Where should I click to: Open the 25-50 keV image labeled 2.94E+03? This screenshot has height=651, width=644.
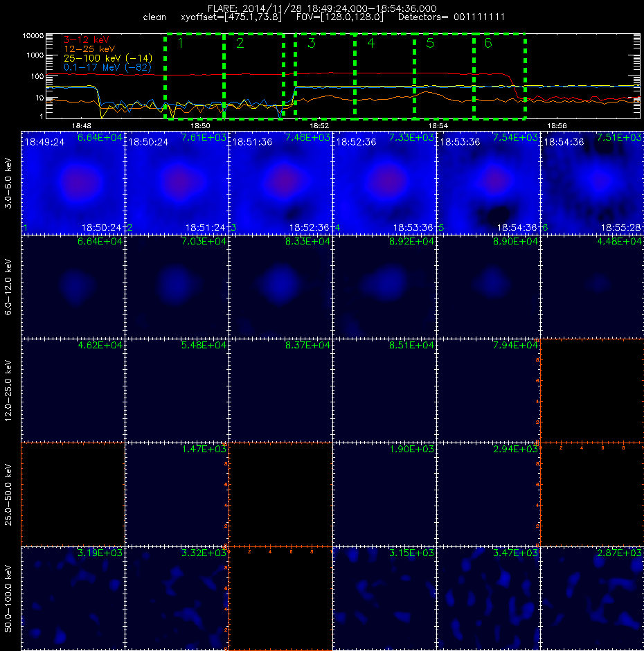488,494
